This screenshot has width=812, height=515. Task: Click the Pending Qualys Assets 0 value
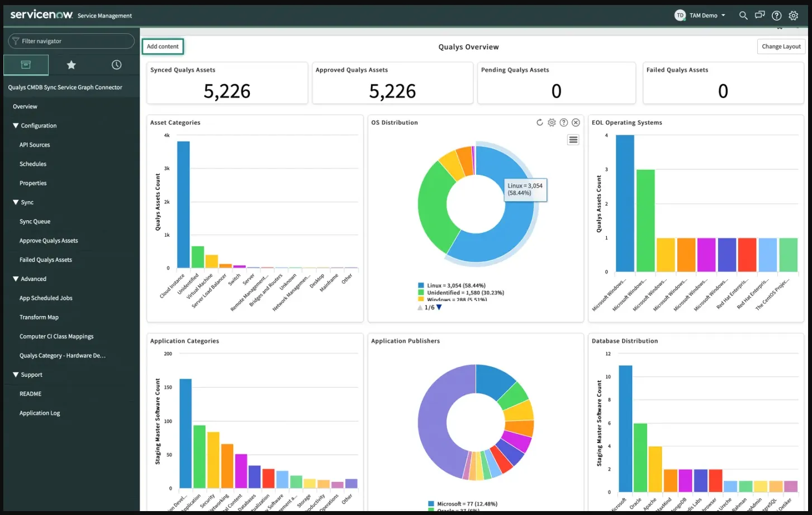click(556, 91)
